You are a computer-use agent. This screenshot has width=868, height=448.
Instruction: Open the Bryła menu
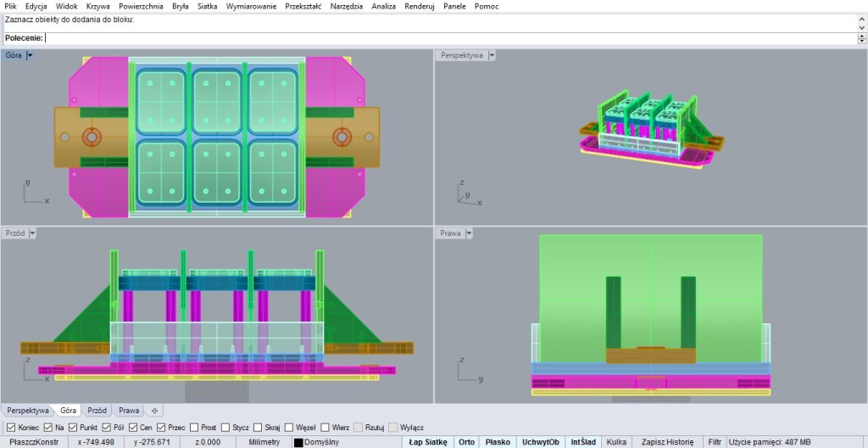coord(180,6)
